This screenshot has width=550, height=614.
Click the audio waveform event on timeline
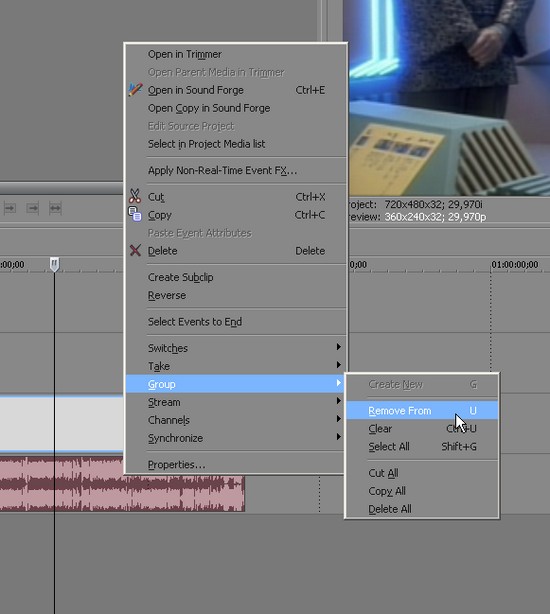click(x=122, y=484)
